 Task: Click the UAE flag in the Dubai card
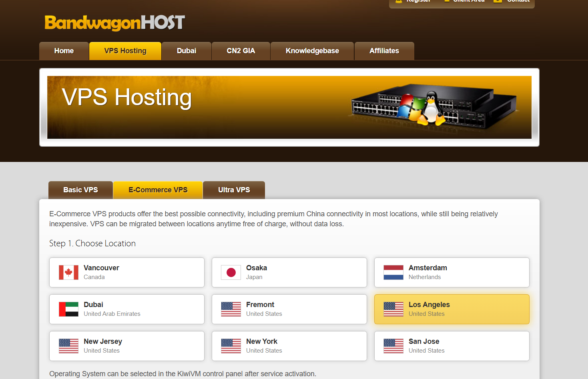(68, 309)
